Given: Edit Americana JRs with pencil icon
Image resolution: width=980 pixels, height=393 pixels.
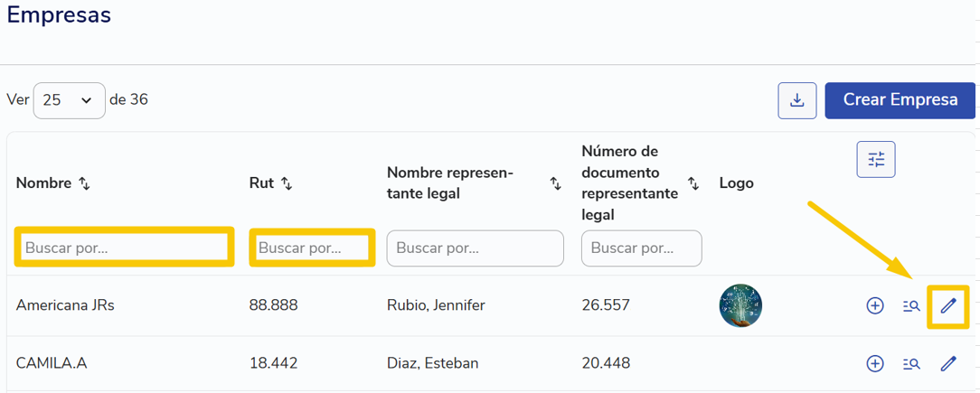Looking at the screenshot, I should (x=948, y=305).
